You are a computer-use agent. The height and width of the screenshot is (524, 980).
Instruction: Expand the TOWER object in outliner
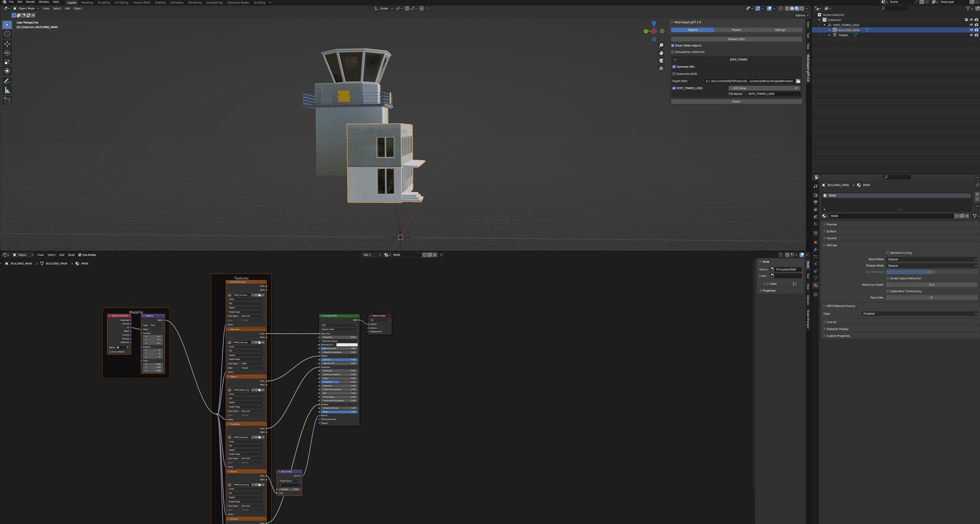829,35
